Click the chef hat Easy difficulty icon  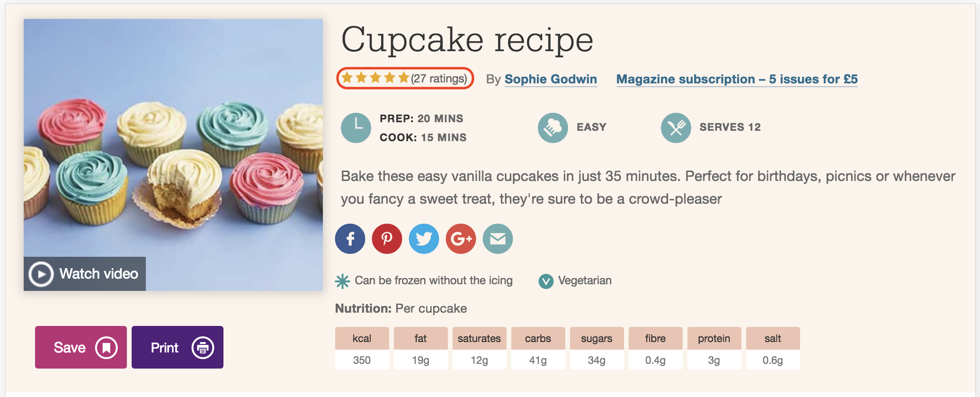point(553,128)
